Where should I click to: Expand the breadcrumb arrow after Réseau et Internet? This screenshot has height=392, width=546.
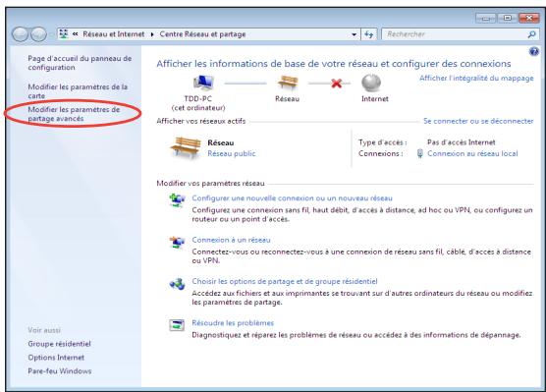[x=152, y=34]
